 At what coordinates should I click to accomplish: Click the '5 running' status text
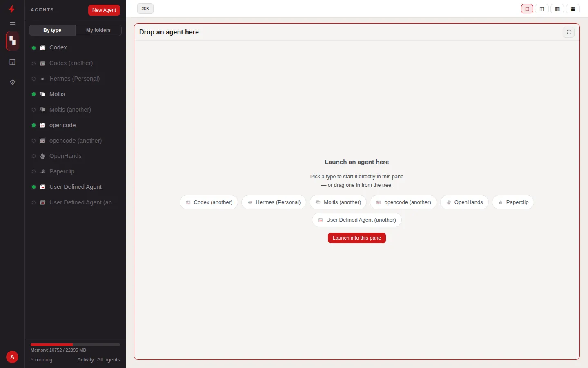pos(42,360)
